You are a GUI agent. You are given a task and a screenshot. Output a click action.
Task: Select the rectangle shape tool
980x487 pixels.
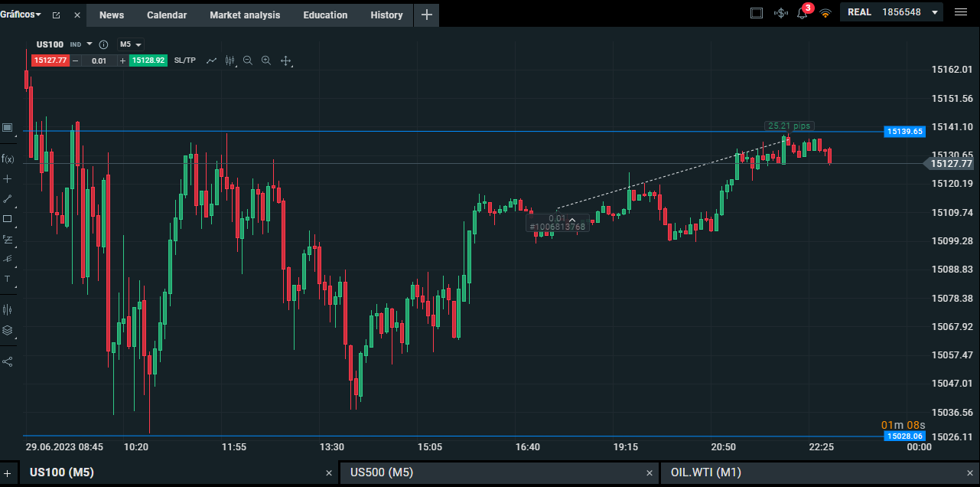tap(8, 218)
